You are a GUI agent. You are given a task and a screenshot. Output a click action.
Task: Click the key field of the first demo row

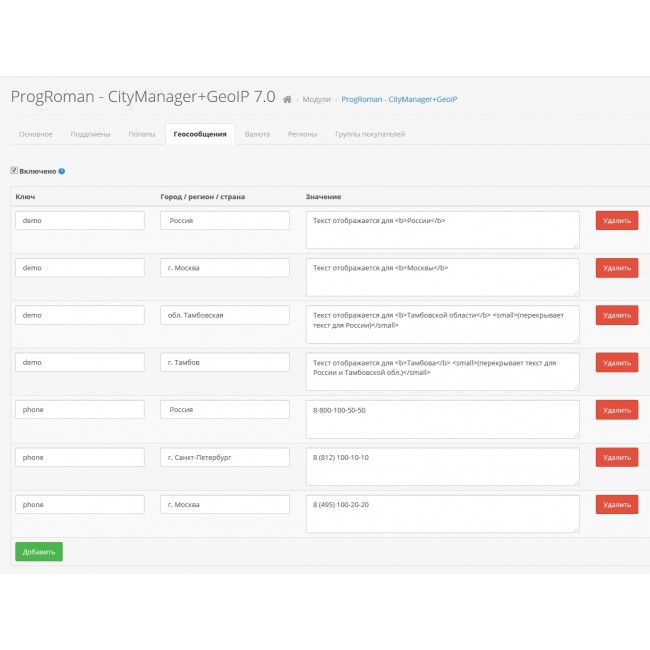(x=80, y=221)
